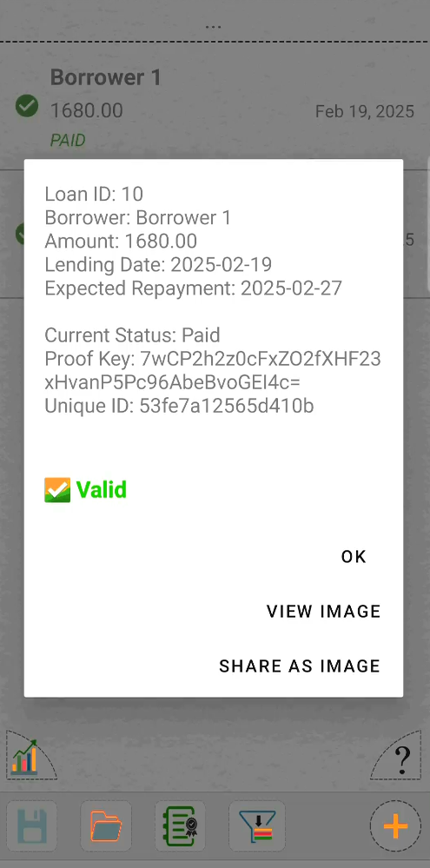Viewport: 430px width, 868px height.
Task: Click the green Valid checkmark icon
Action: [x=57, y=490]
